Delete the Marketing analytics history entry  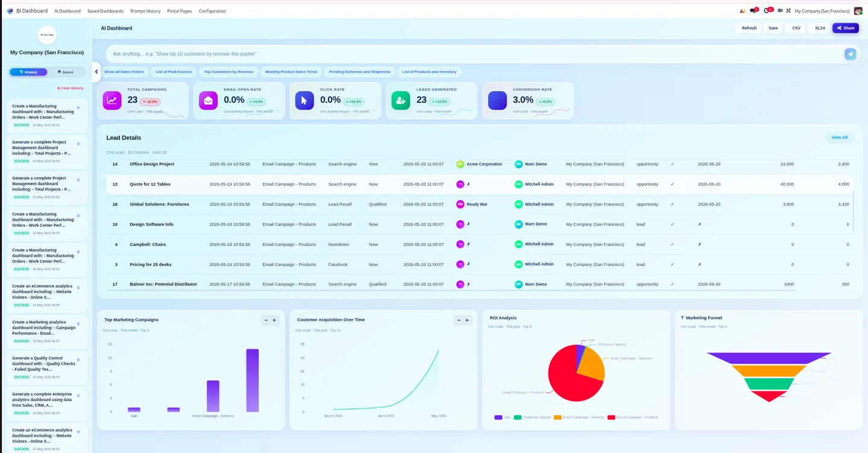[78, 324]
